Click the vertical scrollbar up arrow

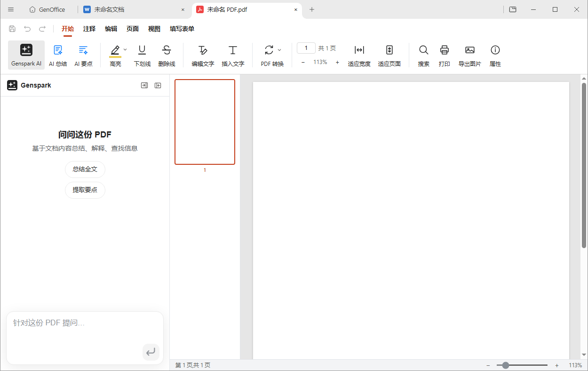point(584,78)
